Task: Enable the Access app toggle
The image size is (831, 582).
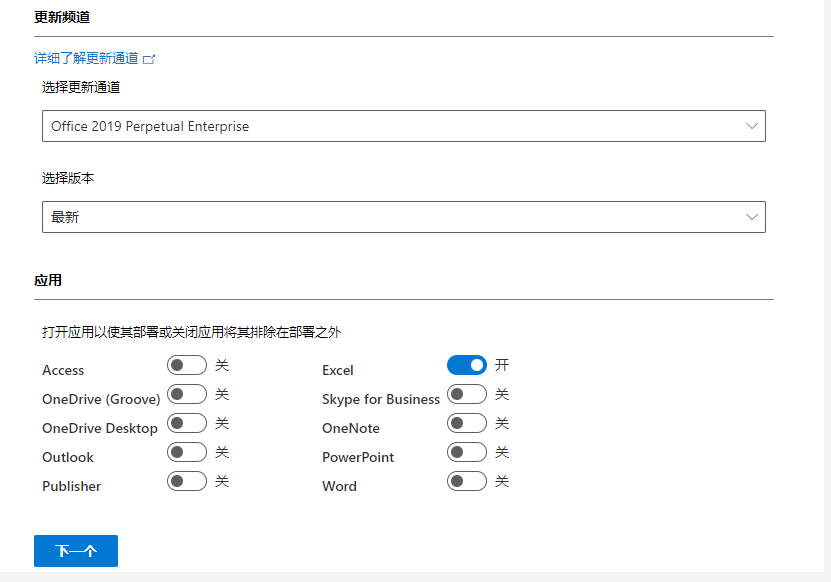Action: (187, 365)
